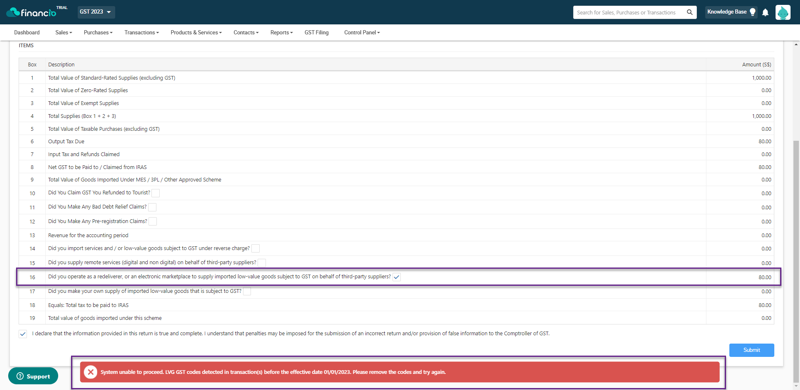Click the Amount (S$) column header
800x390 pixels.
[757, 64]
